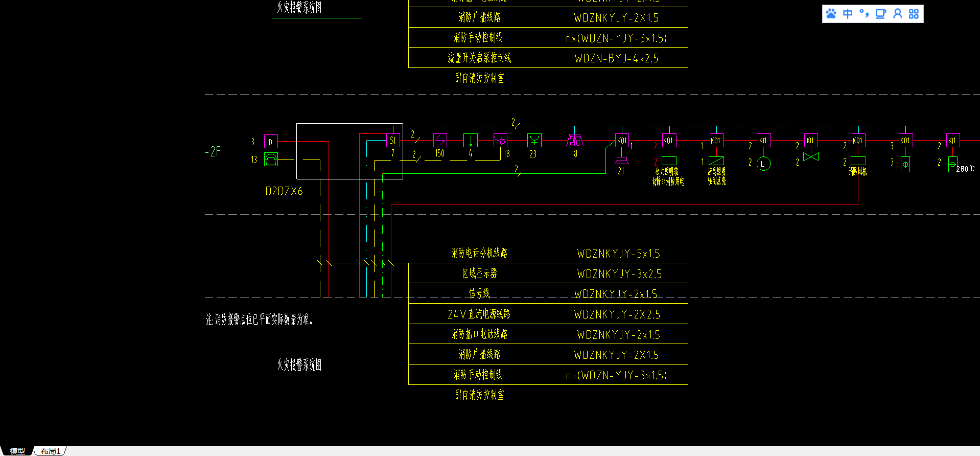Click the quantity 13 beside telephone symbol

click(254, 159)
